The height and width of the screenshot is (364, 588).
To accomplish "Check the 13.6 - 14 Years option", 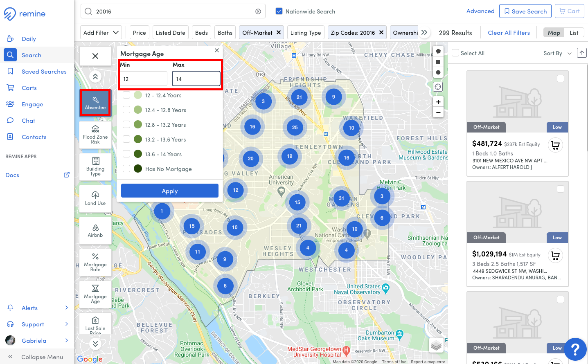I will (127, 154).
